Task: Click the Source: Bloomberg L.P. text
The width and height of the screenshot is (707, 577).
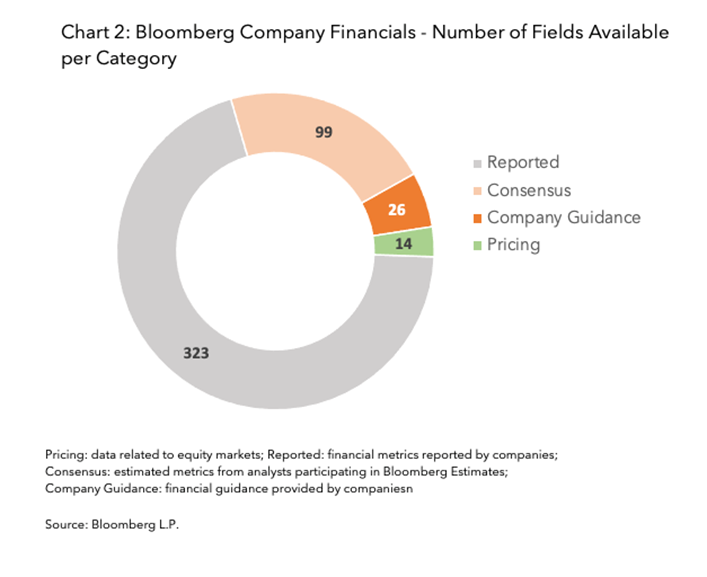Action: (x=112, y=524)
